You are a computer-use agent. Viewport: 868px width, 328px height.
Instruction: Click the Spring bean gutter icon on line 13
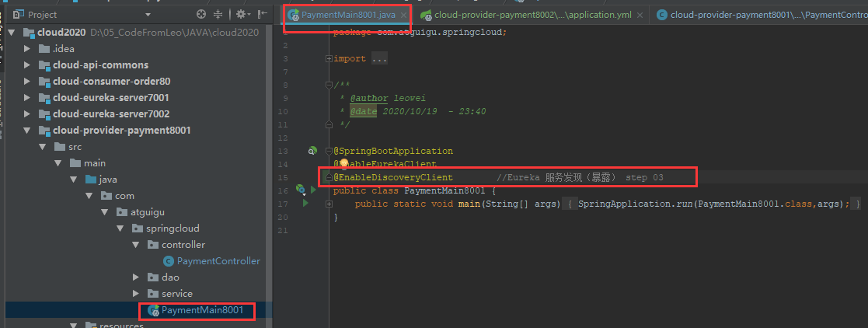click(x=312, y=151)
